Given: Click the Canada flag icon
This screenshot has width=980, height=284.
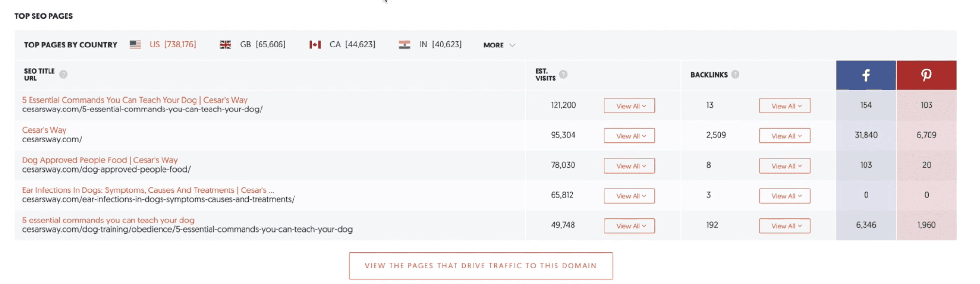Looking at the screenshot, I should coord(316,44).
